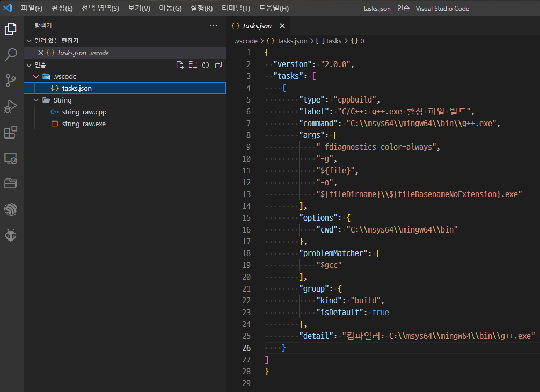The image size is (540, 392).
Task: Open 선택 영역(S) menu
Action: click(x=100, y=8)
